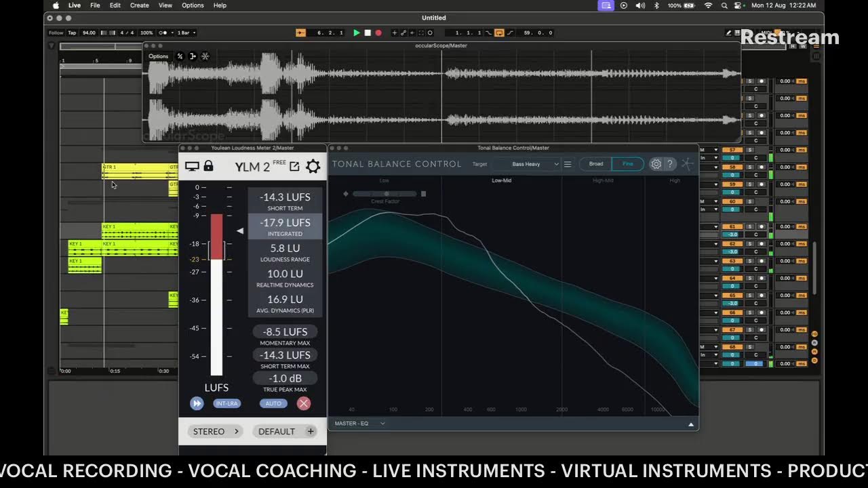Viewport: 868px width, 488px height.
Task: Click the session record circle icon
Action: (430, 33)
